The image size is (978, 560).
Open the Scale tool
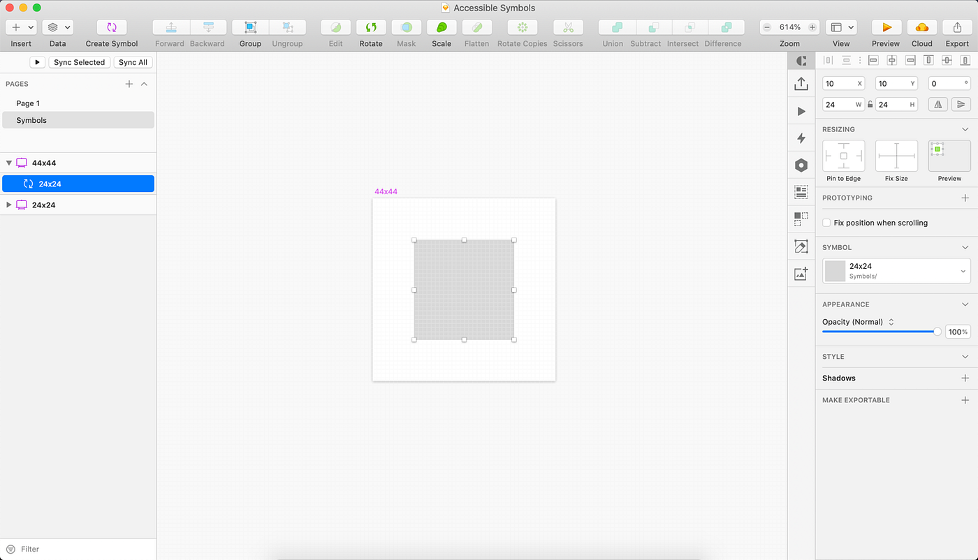[x=441, y=26]
